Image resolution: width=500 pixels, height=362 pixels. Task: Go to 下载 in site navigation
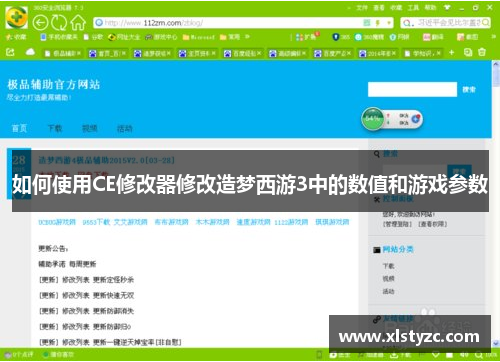coord(55,128)
